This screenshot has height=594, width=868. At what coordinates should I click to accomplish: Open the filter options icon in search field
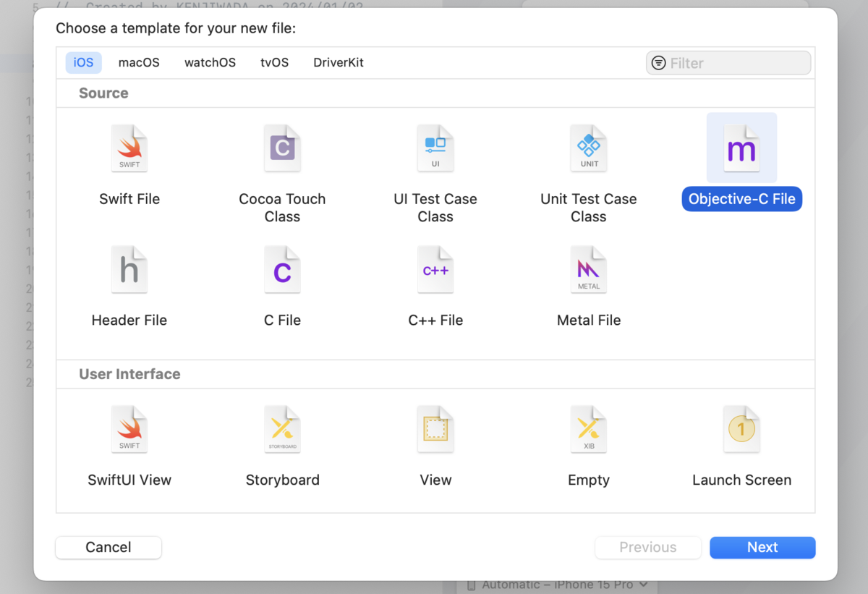[658, 63]
